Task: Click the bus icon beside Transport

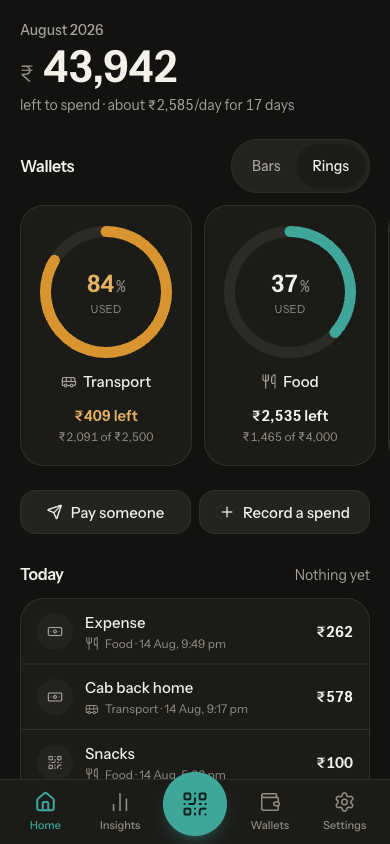Action: click(69, 382)
